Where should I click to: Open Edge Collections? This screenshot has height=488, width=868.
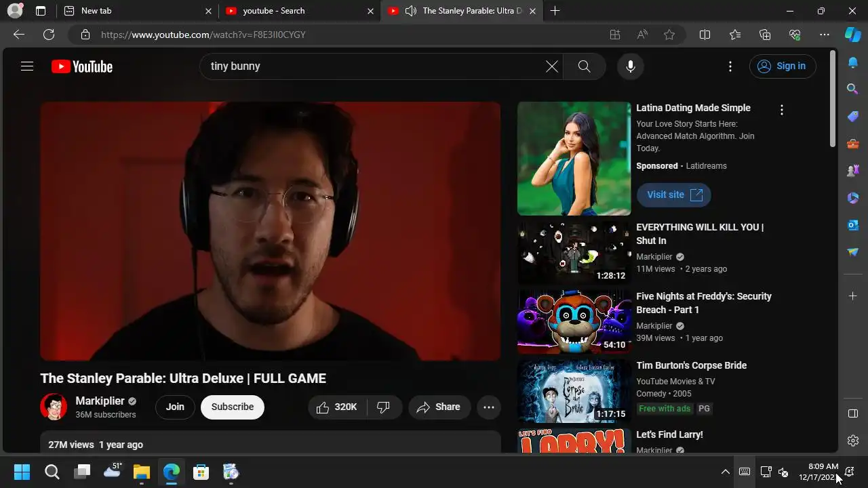(x=765, y=35)
